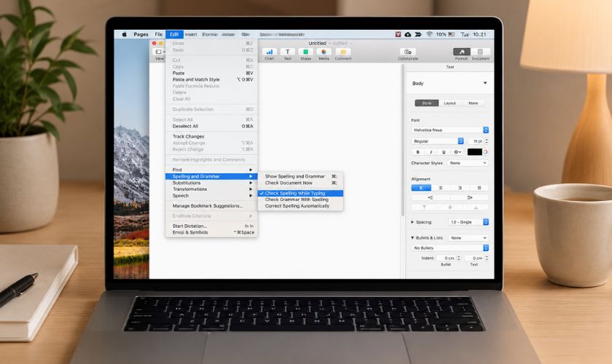Open the Find submenu
This screenshot has width=612, height=364.
click(x=211, y=170)
